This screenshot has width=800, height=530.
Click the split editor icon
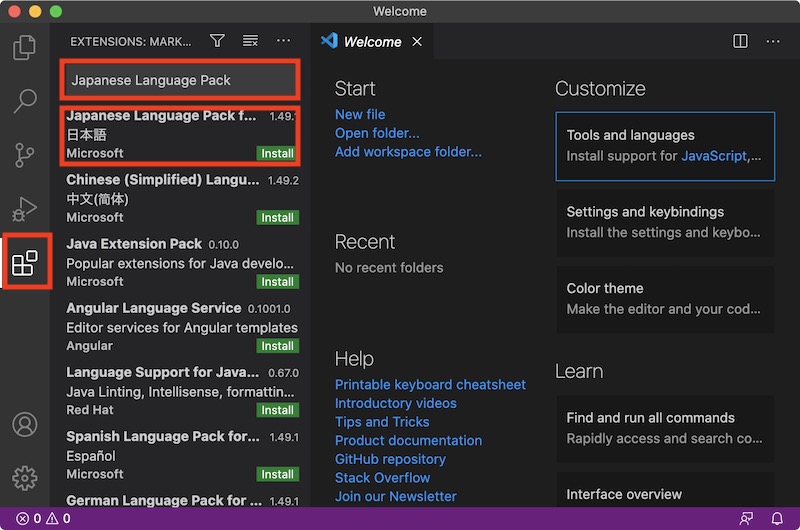point(740,41)
